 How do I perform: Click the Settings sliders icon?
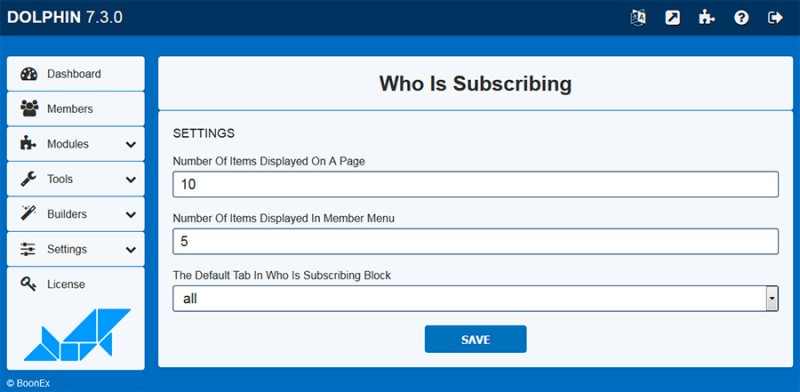28,249
